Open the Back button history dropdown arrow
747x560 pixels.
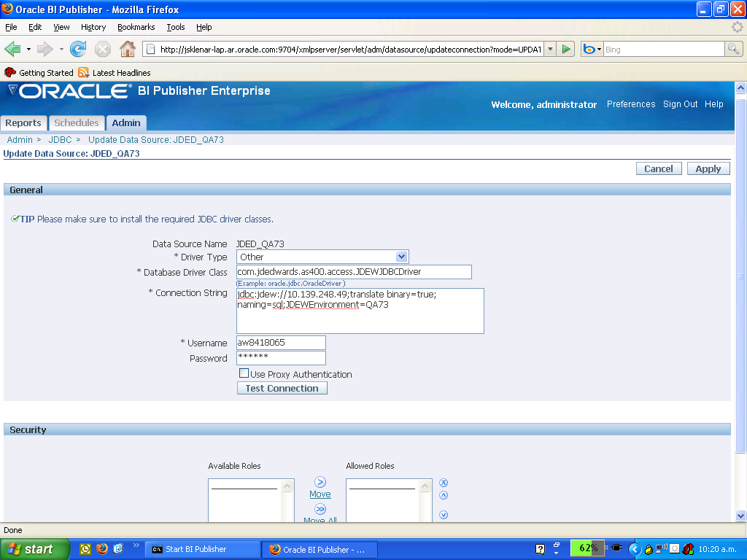[x=28, y=49]
